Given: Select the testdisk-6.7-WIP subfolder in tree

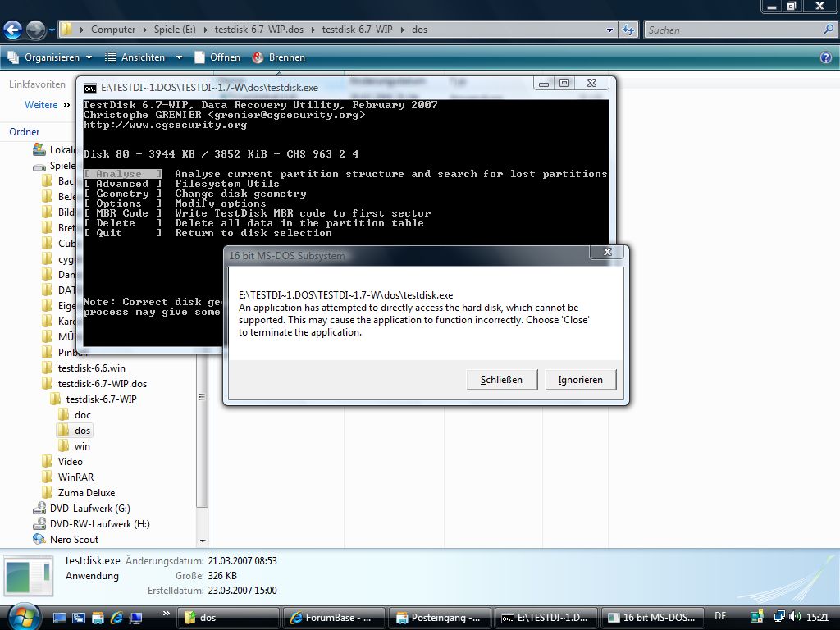Looking at the screenshot, I should pyautogui.click(x=101, y=399).
